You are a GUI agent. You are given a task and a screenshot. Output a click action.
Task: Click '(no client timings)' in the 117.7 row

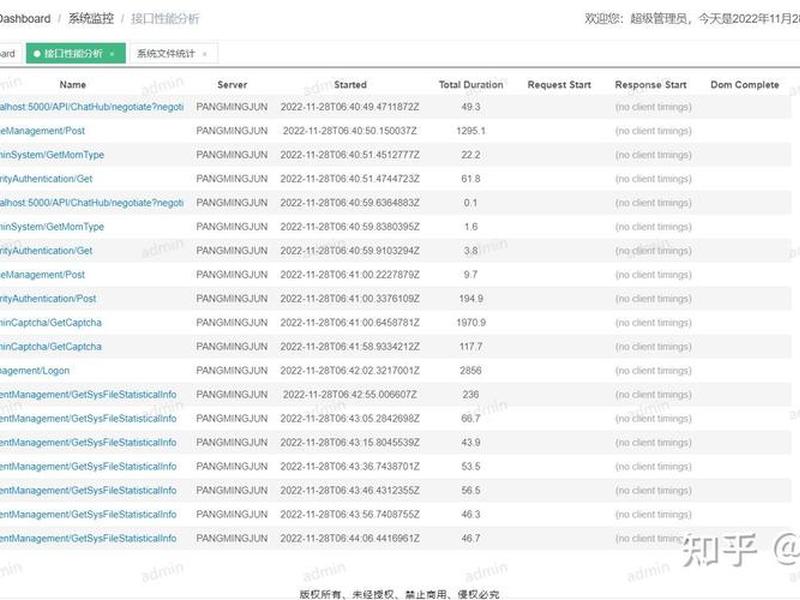tap(654, 347)
